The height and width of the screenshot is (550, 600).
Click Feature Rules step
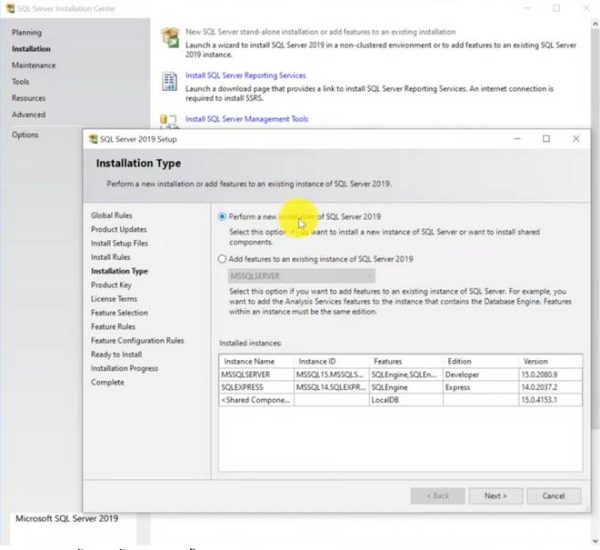[113, 327]
